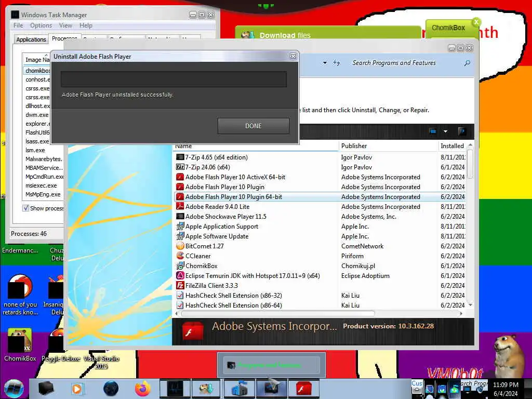Click the Adobe Shockwave Player 11.5 icon
Viewport: 532px width, 399px height.
point(180,216)
